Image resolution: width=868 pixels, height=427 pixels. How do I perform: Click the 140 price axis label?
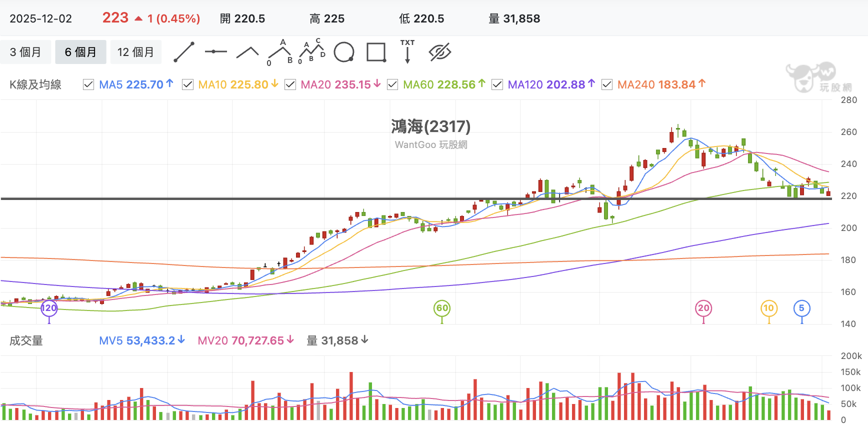[849, 324]
